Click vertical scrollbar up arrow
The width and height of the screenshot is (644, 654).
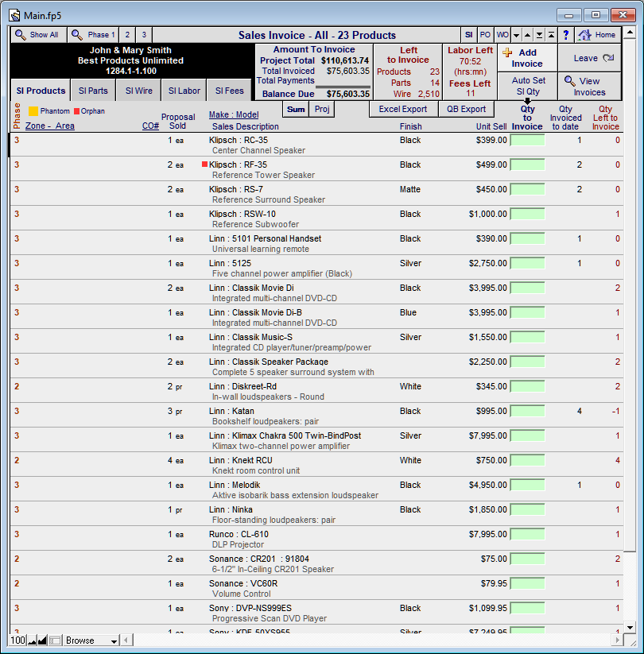(630, 32)
